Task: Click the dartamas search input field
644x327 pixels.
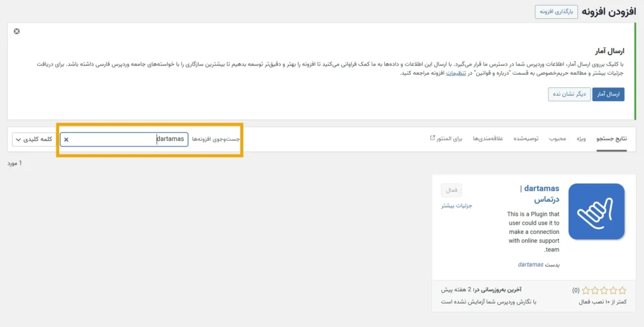Action: tap(124, 139)
